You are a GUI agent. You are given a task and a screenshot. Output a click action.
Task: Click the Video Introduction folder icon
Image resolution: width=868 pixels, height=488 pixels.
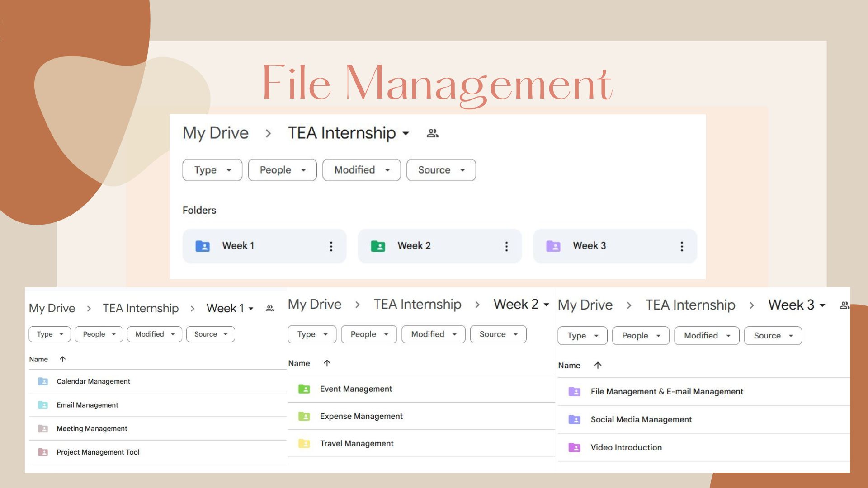pyautogui.click(x=574, y=447)
